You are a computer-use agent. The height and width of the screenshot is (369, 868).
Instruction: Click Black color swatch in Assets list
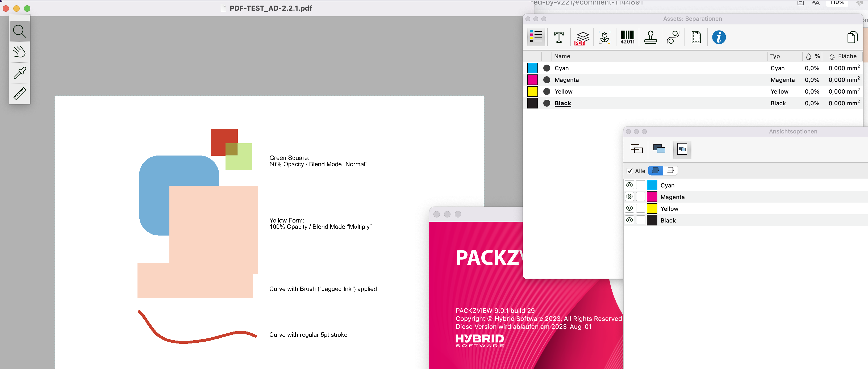[532, 103]
